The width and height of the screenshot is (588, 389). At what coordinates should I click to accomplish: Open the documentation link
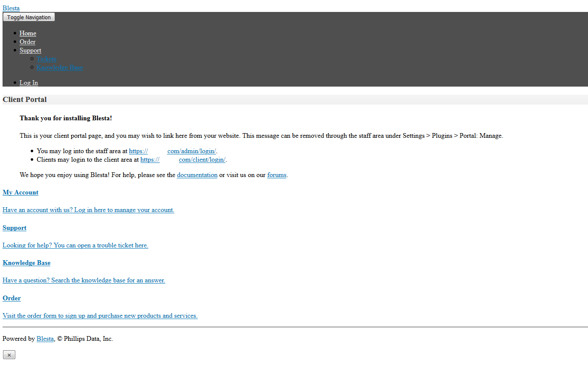(197, 175)
